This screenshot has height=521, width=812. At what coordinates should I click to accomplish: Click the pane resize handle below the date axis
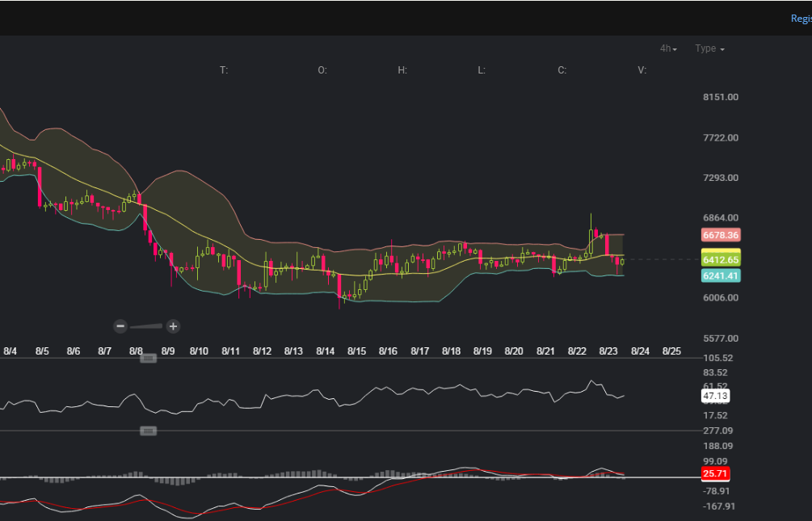[x=148, y=358]
